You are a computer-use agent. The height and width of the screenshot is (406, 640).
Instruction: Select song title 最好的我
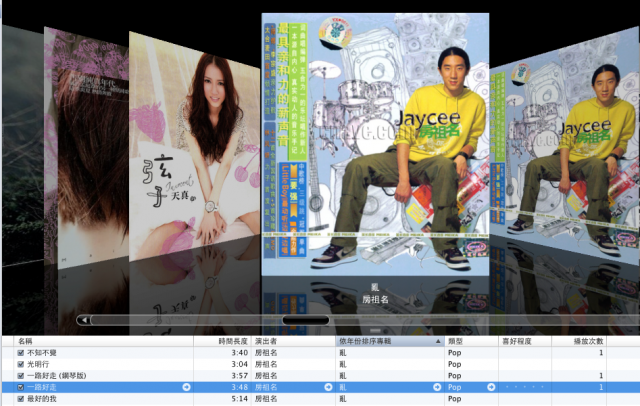pos(42,399)
